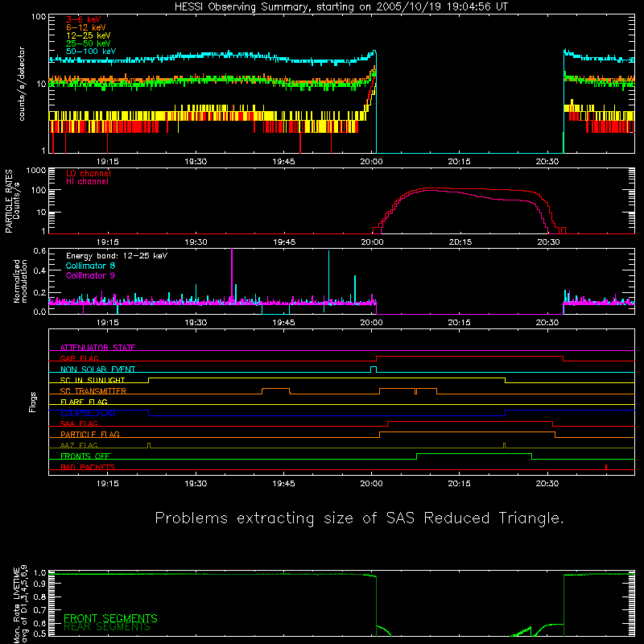Viewport: 644px width, 644px height.
Task: Click the 0.9 tick on livetime axis
Action: click(x=39, y=583)
